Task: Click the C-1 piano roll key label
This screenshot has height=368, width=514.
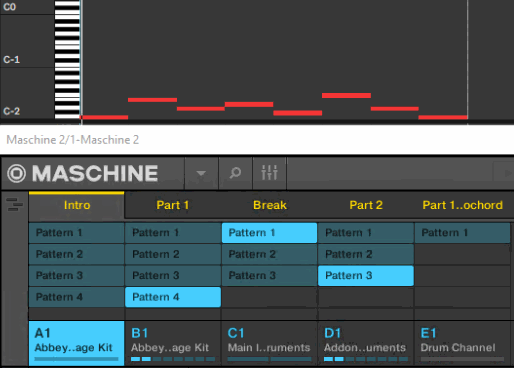Action: (x=12, y=60)
